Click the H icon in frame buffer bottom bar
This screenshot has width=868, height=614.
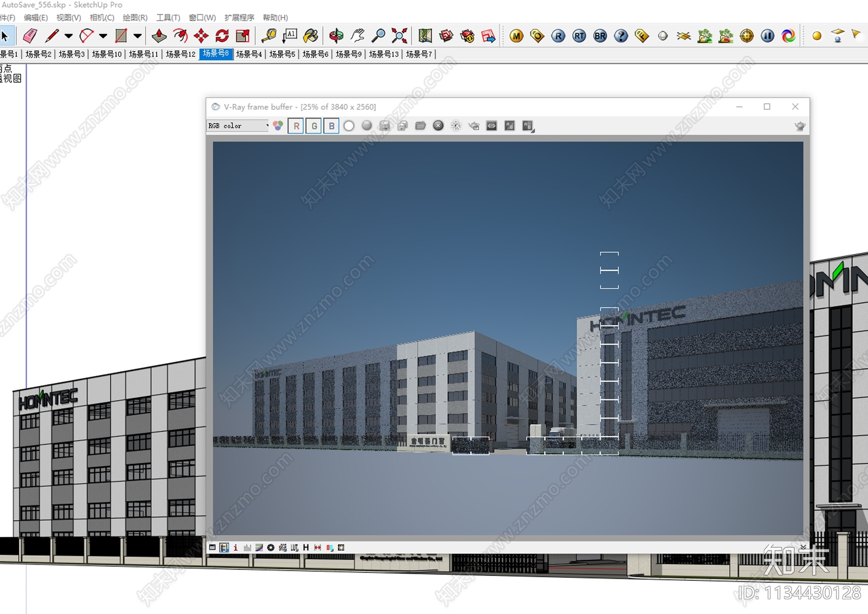[306, 548]
